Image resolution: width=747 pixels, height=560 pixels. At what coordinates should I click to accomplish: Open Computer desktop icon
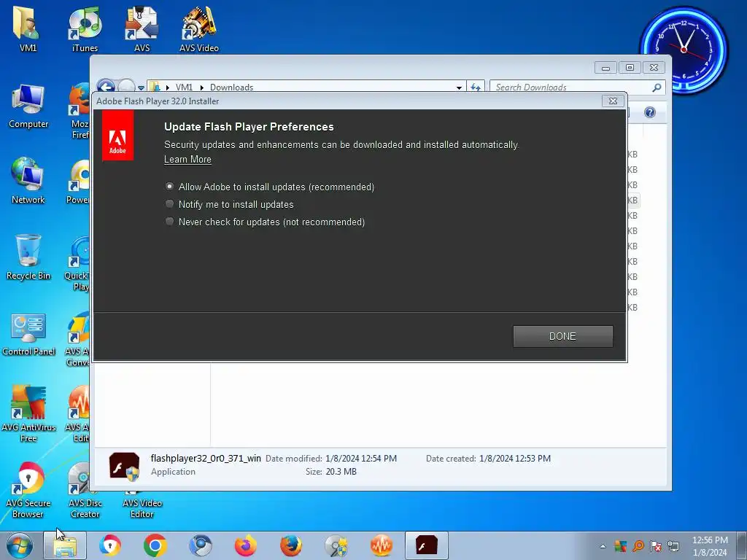pyautogui.click(x=28, y=106)
